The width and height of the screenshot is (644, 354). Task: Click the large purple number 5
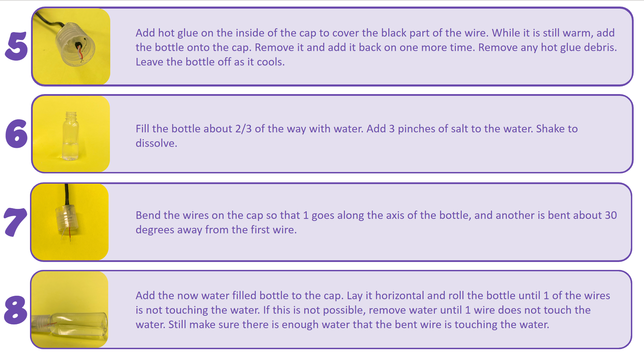(16, 46)
